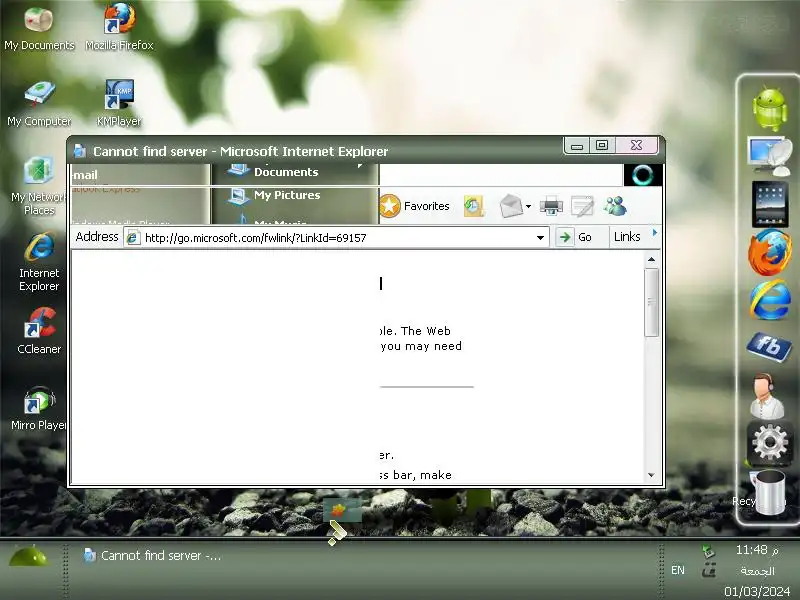This screenshot has width=800, height=600.
Task: Minimize the Internet Explorer window
Action: point(577,145)
